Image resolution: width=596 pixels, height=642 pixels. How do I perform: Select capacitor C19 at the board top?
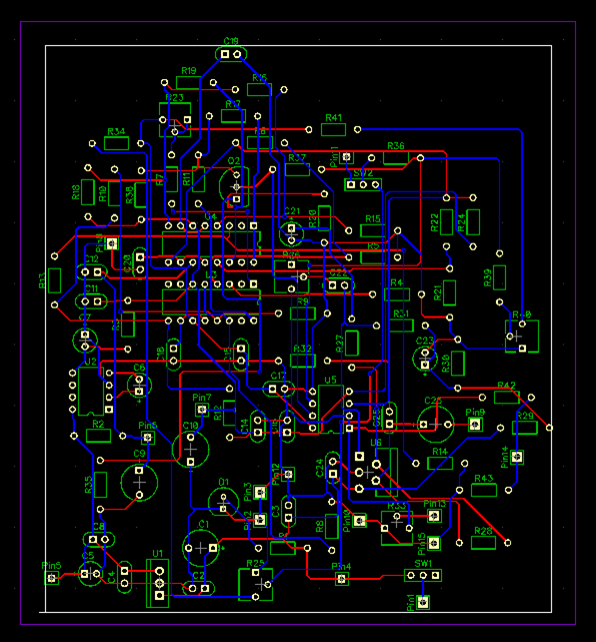pyautogui.click(x=231, y=54)
